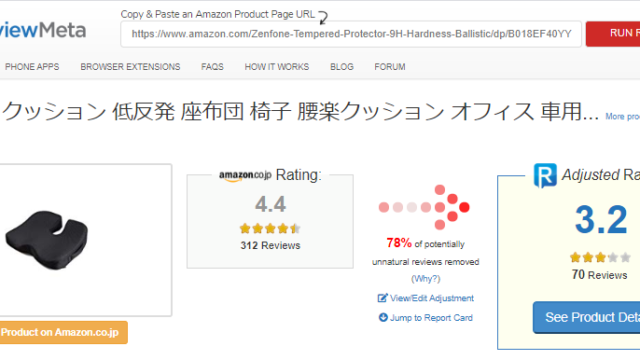Click the ReviewMeta logo
The image size is (640, 360).
point(42,30)
